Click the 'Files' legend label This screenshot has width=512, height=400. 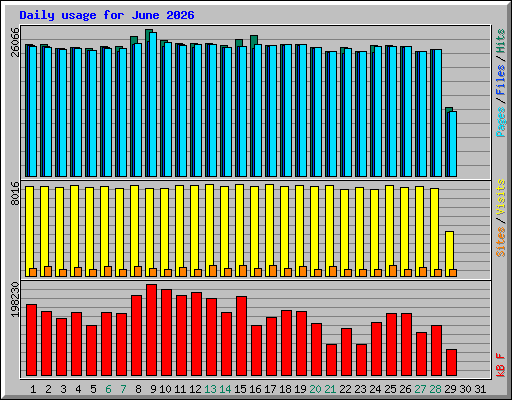[x=501, y=80]
